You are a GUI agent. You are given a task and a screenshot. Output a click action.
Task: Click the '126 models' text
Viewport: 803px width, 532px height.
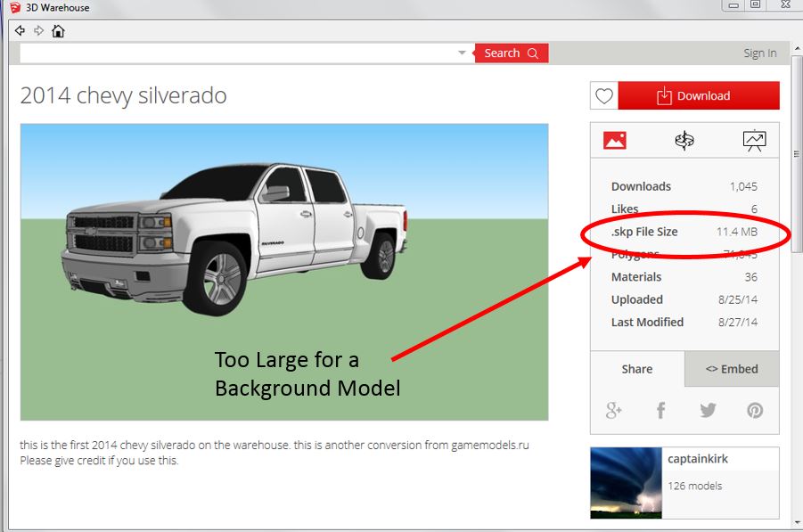pyautogui.click(x=695, y=486)
